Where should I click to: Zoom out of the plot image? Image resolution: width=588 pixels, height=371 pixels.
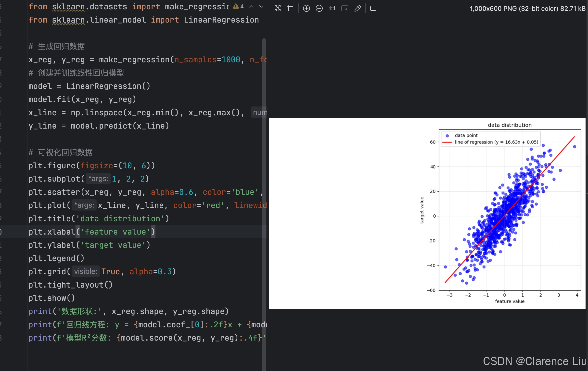pos(319,9)
